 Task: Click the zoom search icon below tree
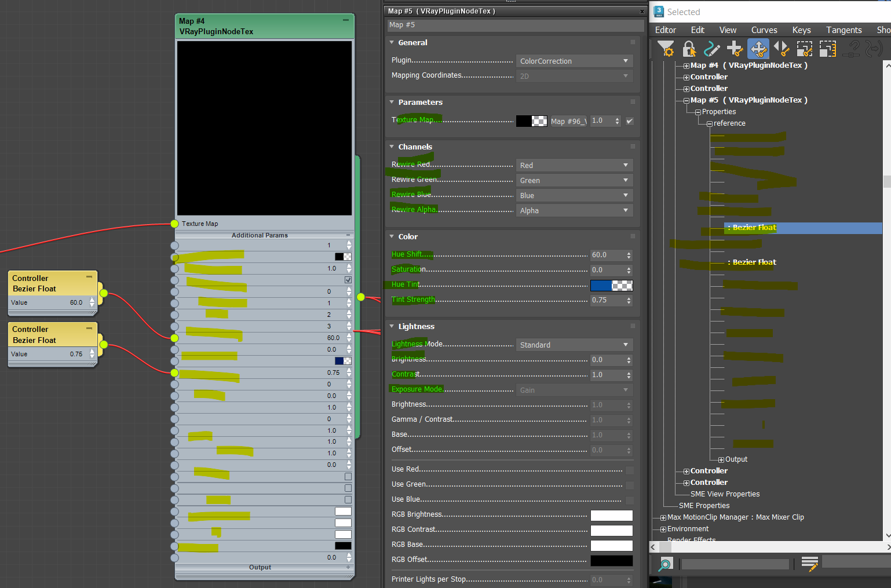coord(666,564)
